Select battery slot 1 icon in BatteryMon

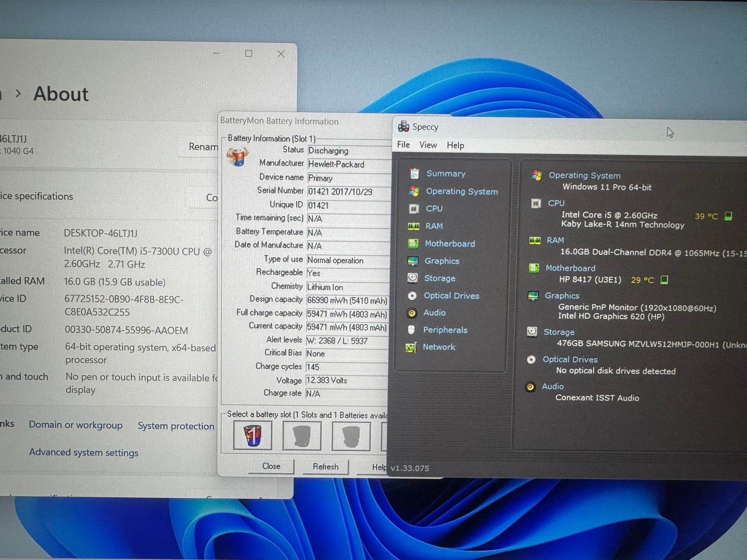coord(252,435)
